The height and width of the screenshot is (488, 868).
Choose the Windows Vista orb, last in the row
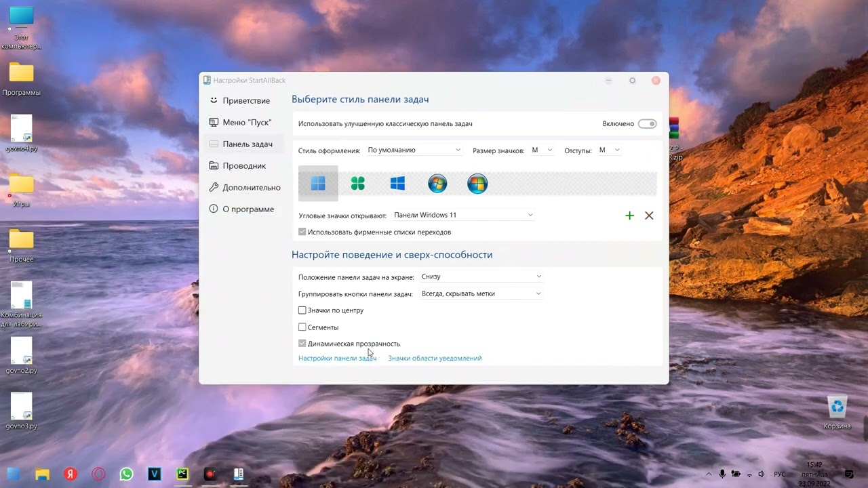[x=477, y=184]
